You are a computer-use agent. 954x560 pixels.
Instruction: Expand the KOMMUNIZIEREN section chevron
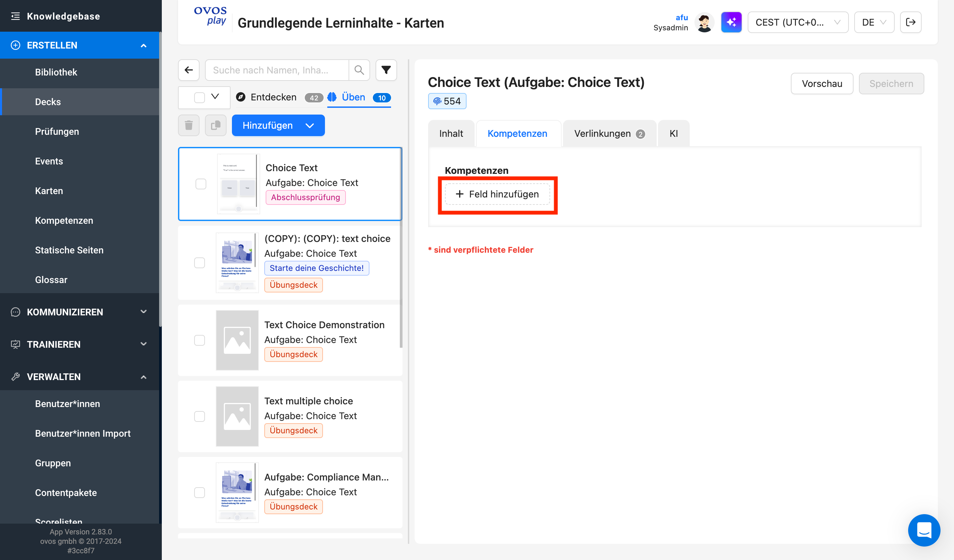click(x=144, y=312)
